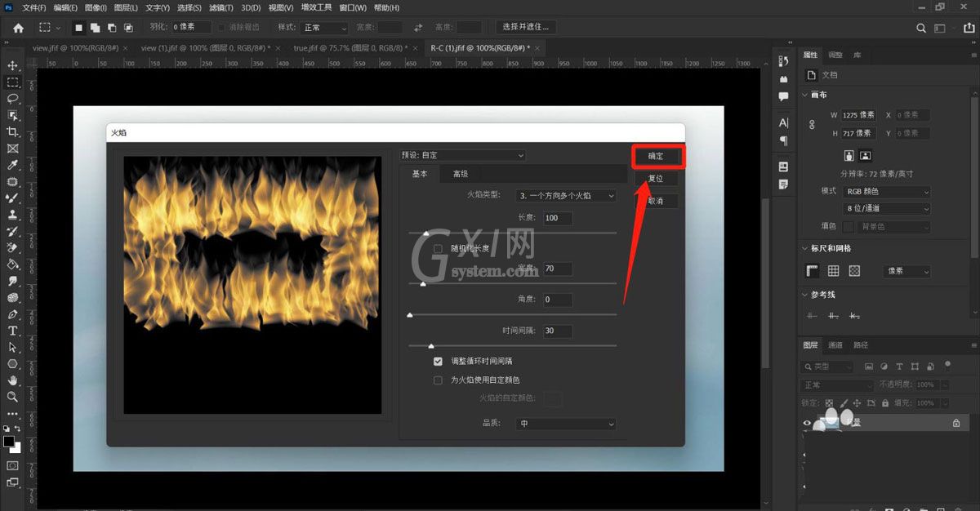Screen dimensions: 980x511
Task: Select portrait canvas orientation icon
Action: tap(849, 155)
